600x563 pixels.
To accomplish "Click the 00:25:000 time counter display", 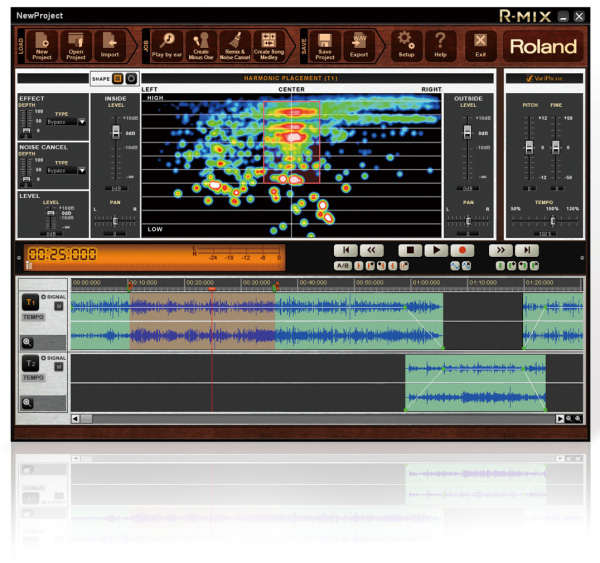I will click(62, 254).
